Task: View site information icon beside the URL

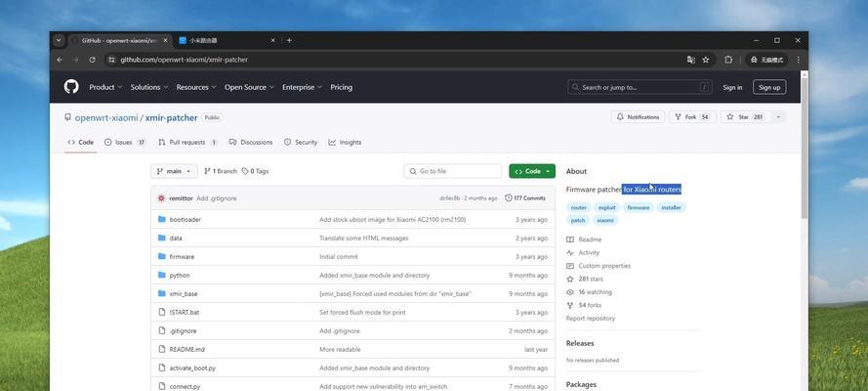Action: point(111,60)
